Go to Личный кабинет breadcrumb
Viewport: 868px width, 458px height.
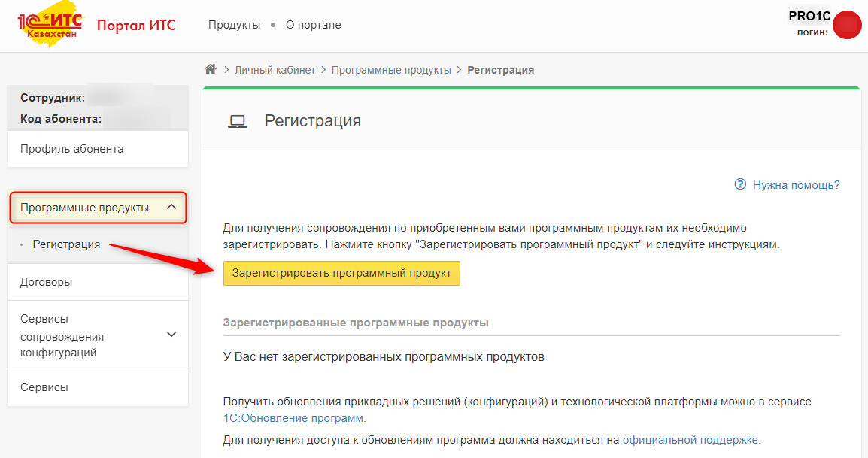(x=275, y=70)
